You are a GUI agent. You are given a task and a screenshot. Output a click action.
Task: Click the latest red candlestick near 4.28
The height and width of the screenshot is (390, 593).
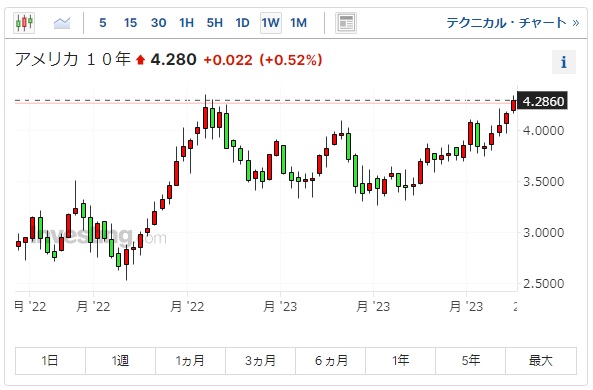point(514,105)
